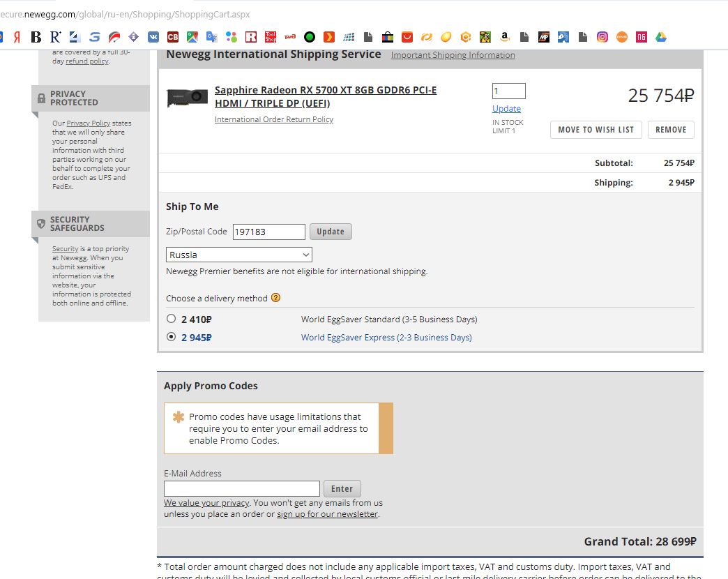Open the Instagram bookmark
Screen dimensions: 728x579
point(602,37)
